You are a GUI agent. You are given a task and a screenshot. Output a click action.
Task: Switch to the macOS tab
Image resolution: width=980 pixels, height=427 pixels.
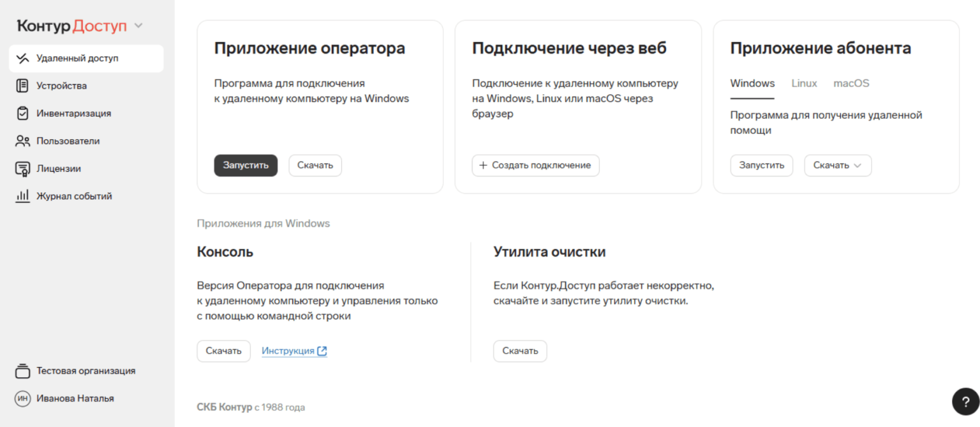pyautogui.click(x=851, y=84)
